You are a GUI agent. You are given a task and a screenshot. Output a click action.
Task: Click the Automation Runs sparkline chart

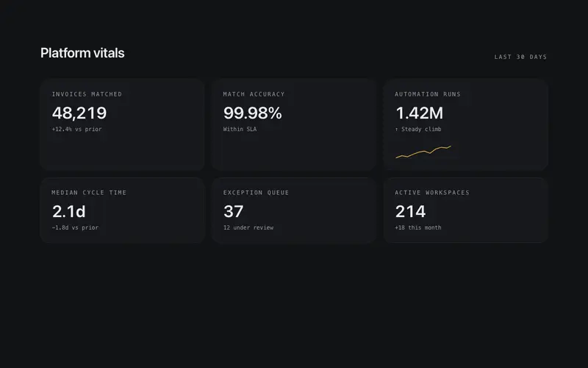coord(423,152)
